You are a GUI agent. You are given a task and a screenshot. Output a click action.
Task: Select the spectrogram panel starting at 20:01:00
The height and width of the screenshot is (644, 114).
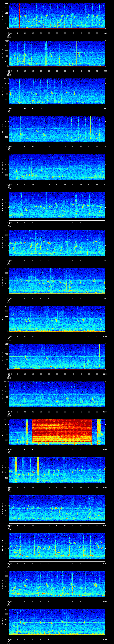[57, 16]
